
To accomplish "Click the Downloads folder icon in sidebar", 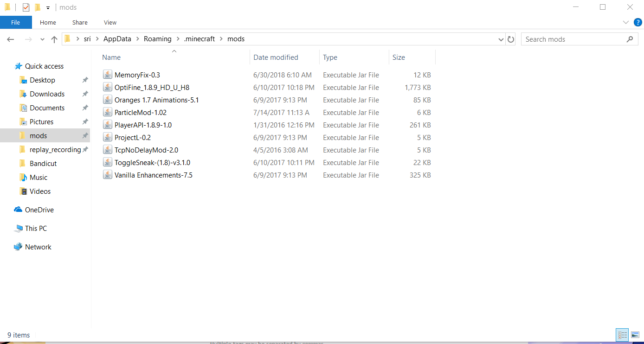I will pyautogui.click(x=23, y=94).
